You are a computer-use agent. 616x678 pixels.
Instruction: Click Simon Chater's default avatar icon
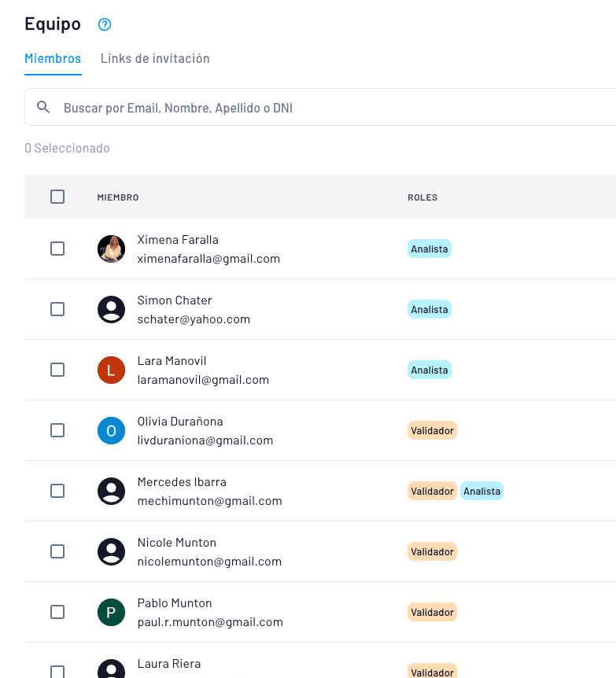(111, 309)
